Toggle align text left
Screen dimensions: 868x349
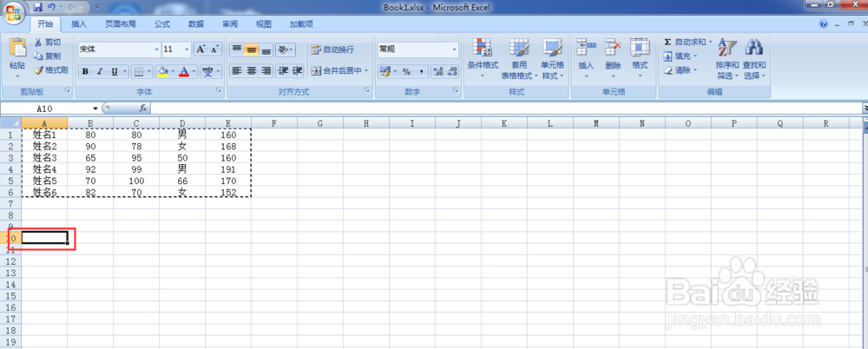[237, 71]
